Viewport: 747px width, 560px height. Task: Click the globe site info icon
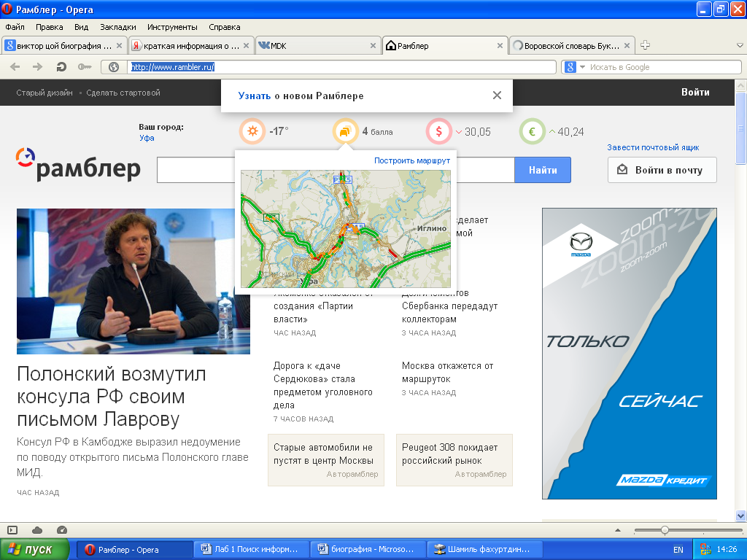pyautogui.click(x=114, y=67)
